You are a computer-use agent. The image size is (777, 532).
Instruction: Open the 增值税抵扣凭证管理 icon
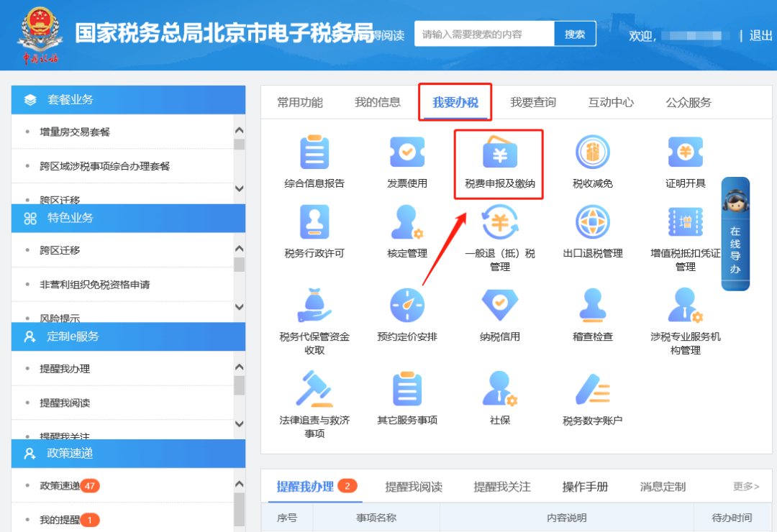pyautogui.click(x=686, y=222)
